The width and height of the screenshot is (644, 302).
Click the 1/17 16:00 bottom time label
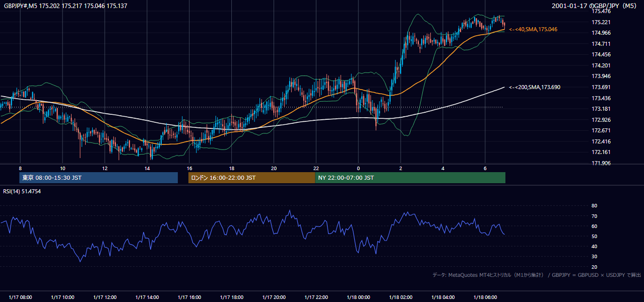[189, 297]
